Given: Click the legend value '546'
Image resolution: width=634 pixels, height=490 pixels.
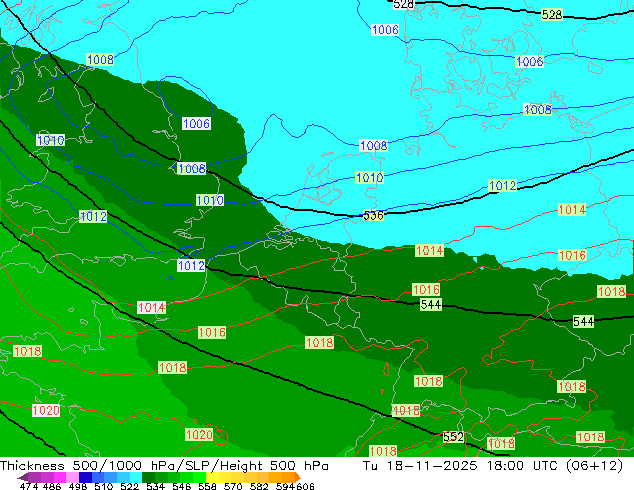Looking at the screenshot, I should click(182, 486).
